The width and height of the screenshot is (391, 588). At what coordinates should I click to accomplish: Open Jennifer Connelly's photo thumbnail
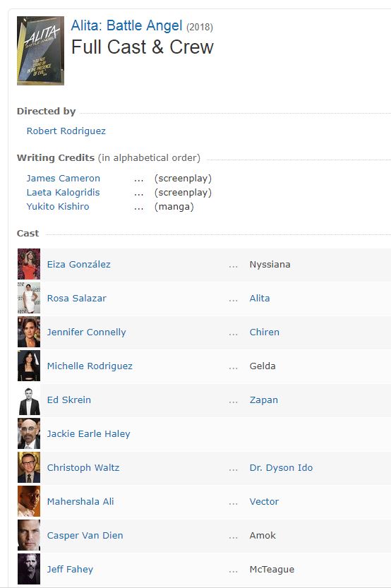click(x=29, y=332)
